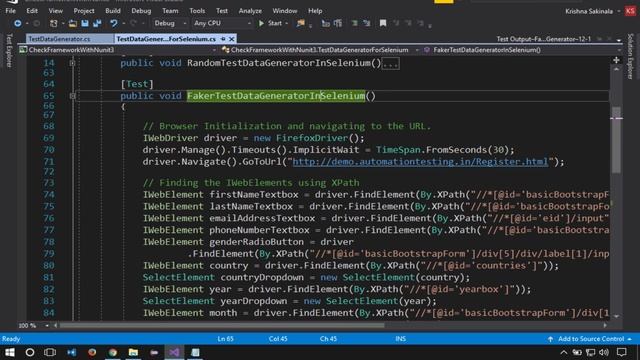Screen dimensions: 640x360
Task: Decrease line indent using toolbar icon
Action: tap(325, 23)
